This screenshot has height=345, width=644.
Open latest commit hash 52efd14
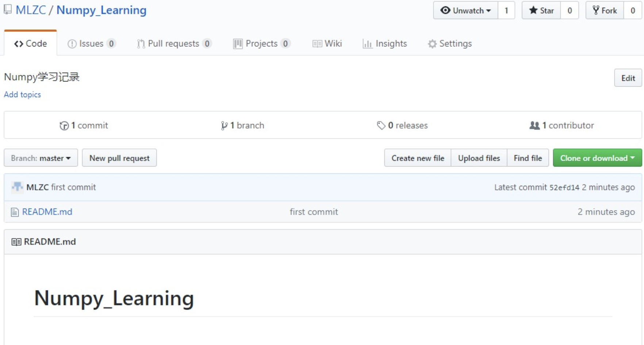(x=564, y=187)
